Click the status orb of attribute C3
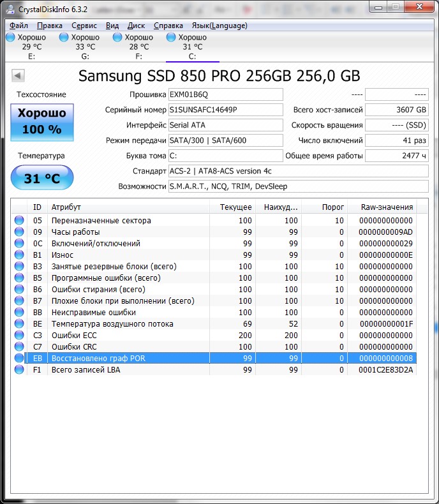Image resolution: width=439 pixels, height=504 pixels. coord(19,335)
